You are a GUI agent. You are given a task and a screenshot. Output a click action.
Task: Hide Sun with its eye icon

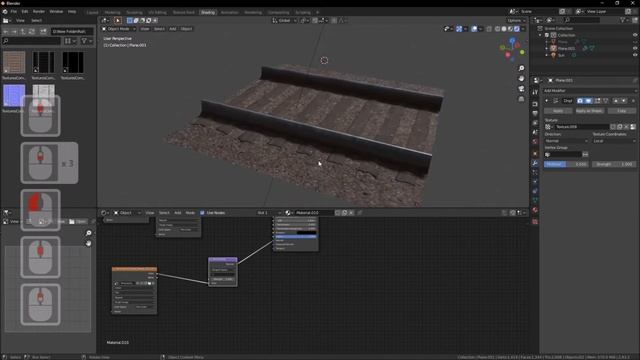point(635,55)
